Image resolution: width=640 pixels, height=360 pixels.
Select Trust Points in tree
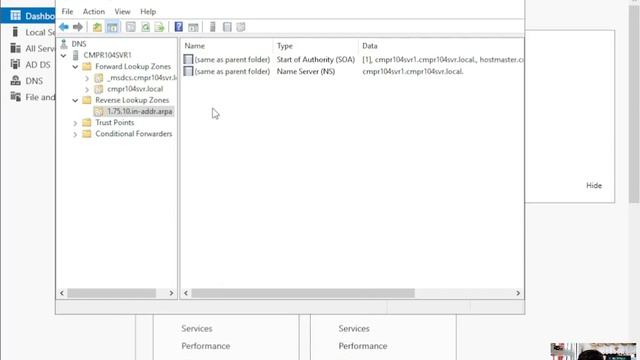[x=115, y=122]
